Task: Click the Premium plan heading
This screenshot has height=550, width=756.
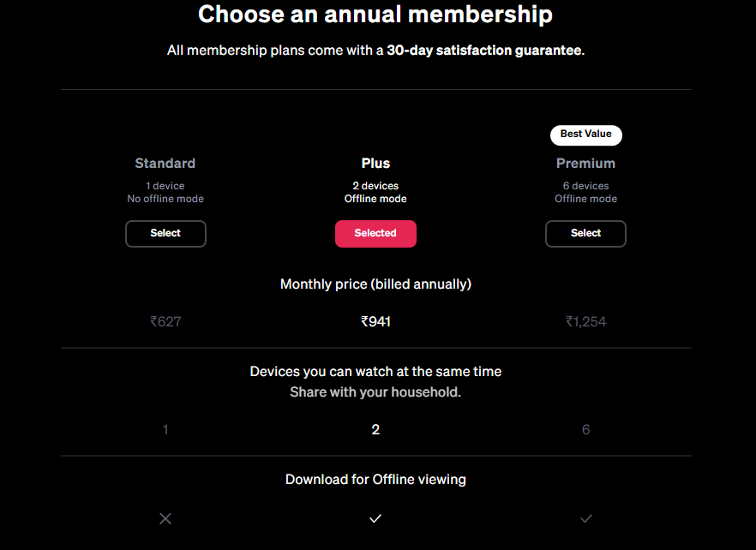Action: pos(585,164)
